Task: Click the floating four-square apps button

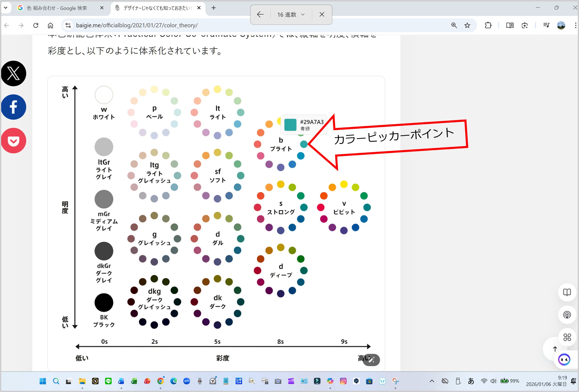Action: 567,337
